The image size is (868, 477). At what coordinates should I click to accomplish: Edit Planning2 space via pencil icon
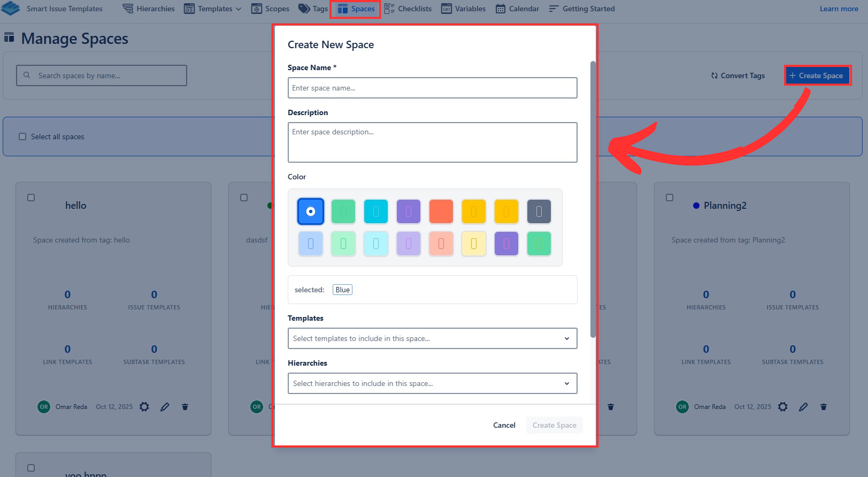coord(803,407)
